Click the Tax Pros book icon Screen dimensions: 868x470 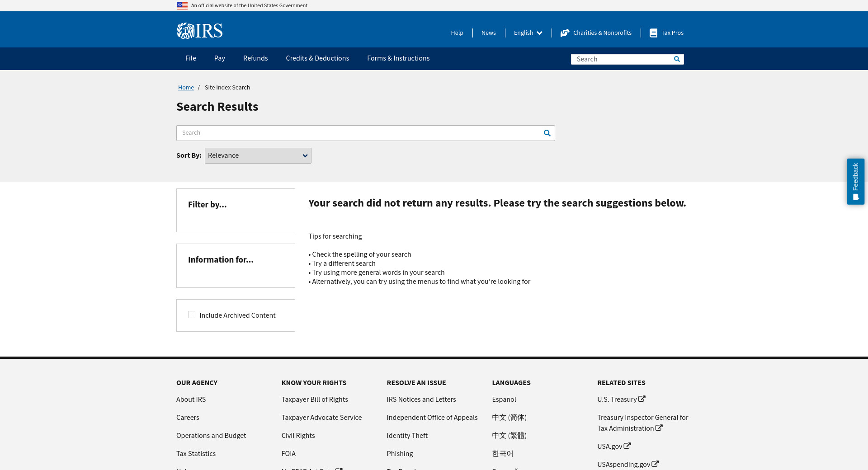653,33
